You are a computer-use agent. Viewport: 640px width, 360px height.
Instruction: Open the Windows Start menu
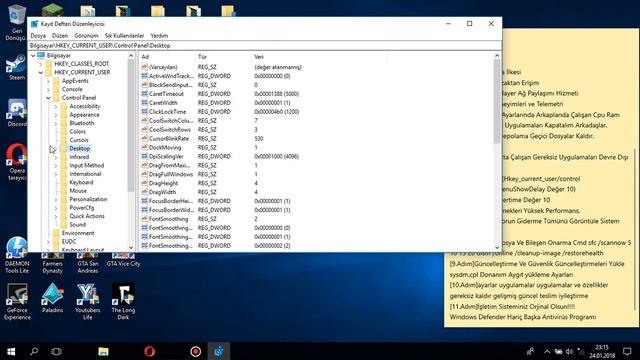click(11, 351)
